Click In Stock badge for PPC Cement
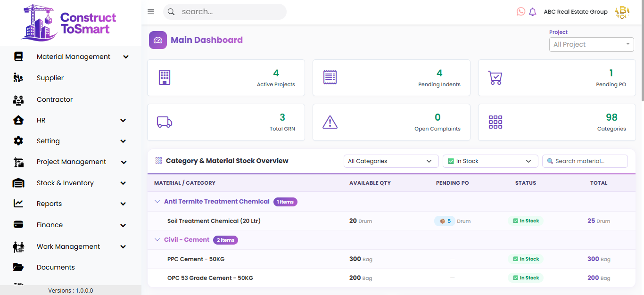The image size is (644, 295). tap(526, 259)
